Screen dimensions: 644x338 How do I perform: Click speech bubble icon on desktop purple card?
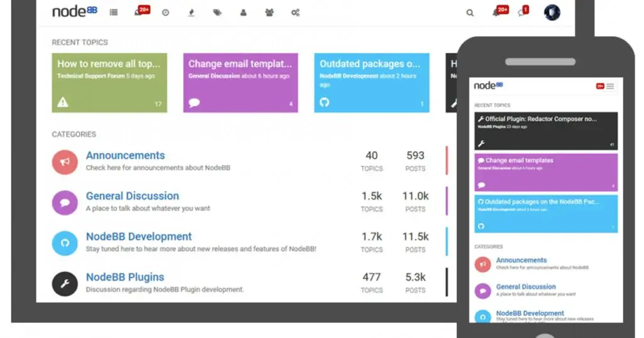point(194,102)
